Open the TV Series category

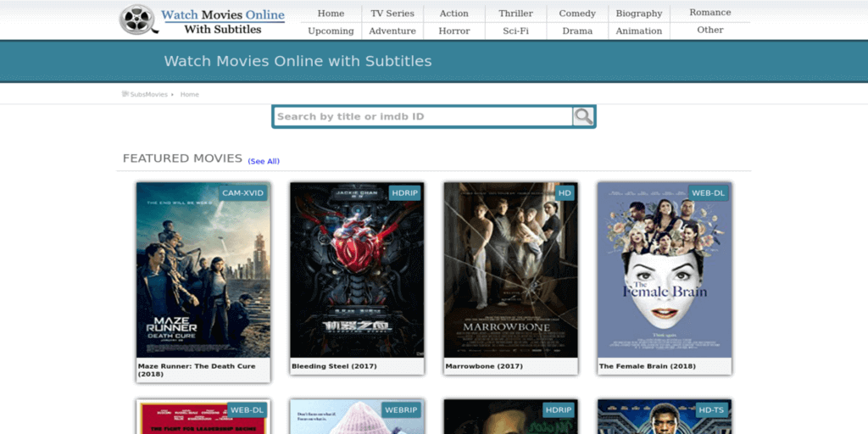[x=392, y=14]
